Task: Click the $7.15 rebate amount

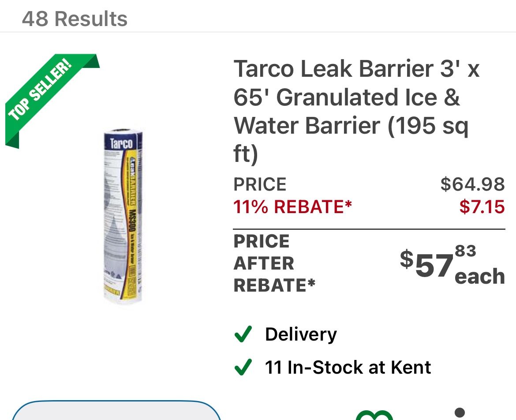Action: (482, 206)
